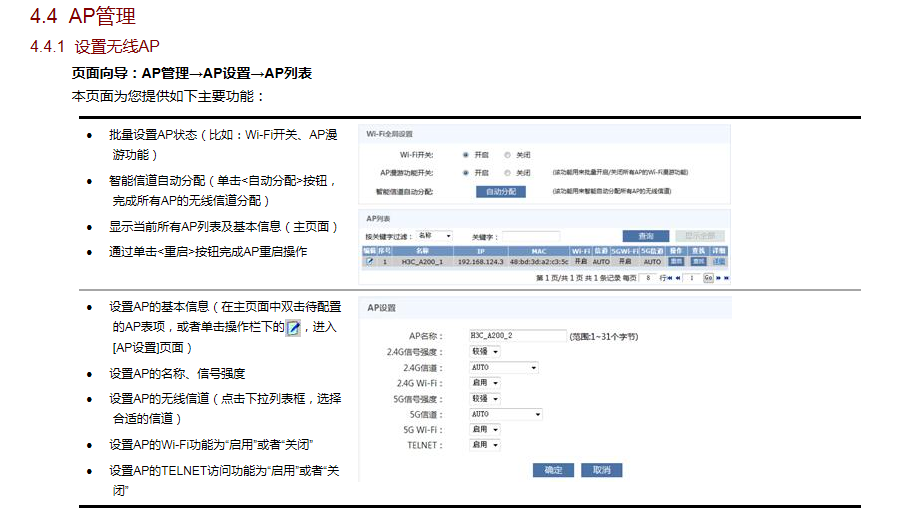Click the 查找 button in AP row
The height and width of the screenshot is (529, 897).
pos(698,261)
